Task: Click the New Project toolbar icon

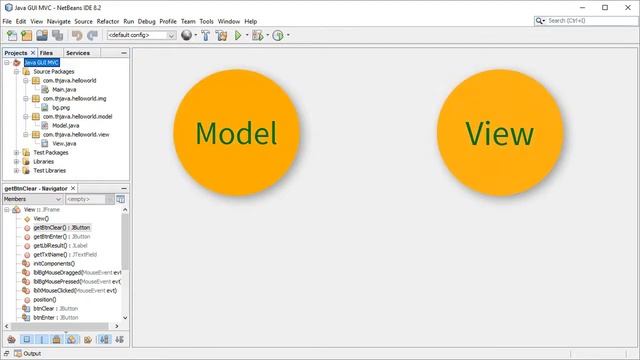Action: pos(27,36)
